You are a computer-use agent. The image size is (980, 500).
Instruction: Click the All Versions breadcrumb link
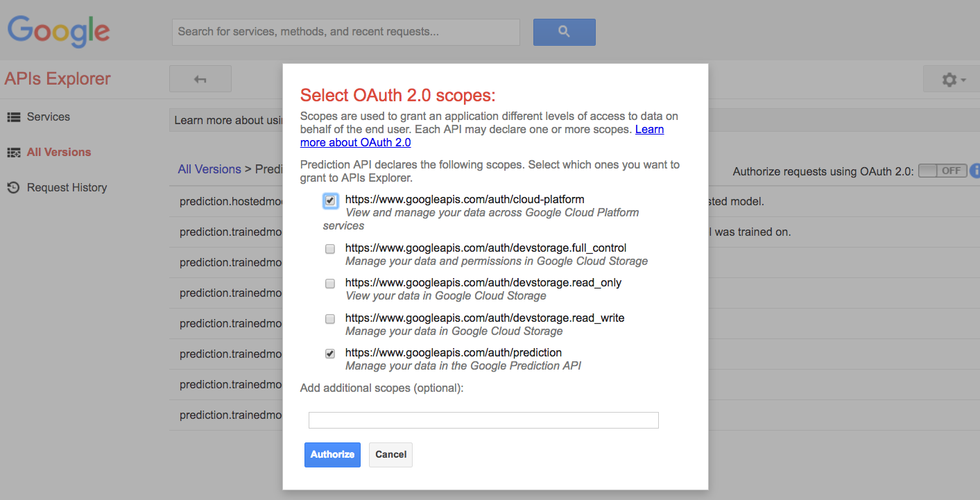(209, 169)
